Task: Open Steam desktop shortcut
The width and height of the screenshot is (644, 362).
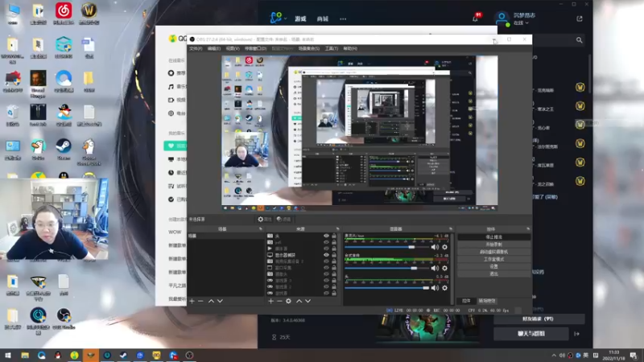Action: coord(64,149)
